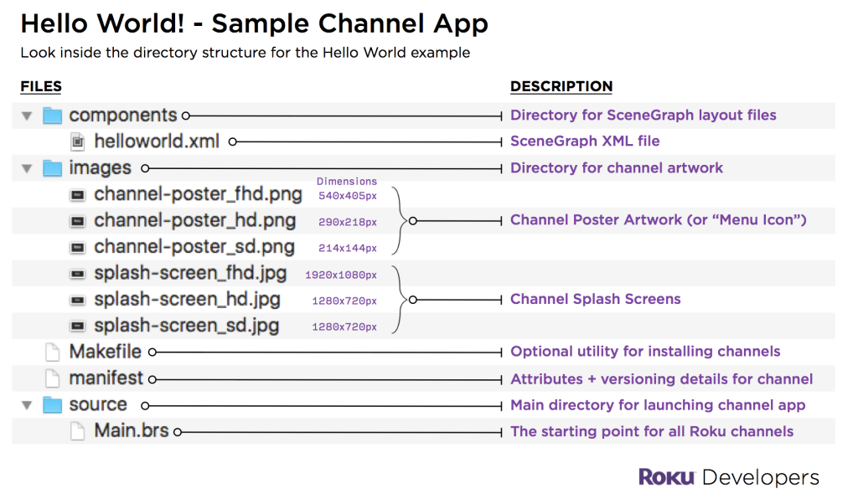Click the images folder icon
Screen dimensions: 858x504
click(53, 168)
